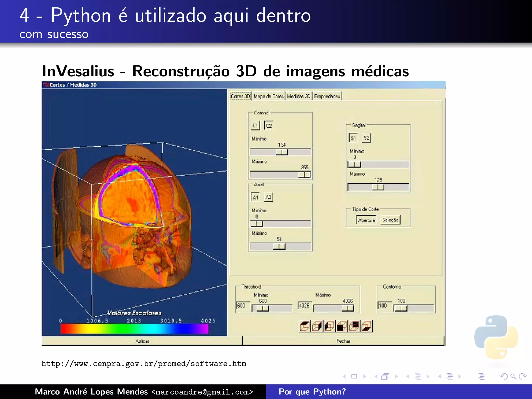Image resolution: width=532 pixels, height=399 pixels.
Task: Go to next frame arrow
Action: (x=396, y=376)
